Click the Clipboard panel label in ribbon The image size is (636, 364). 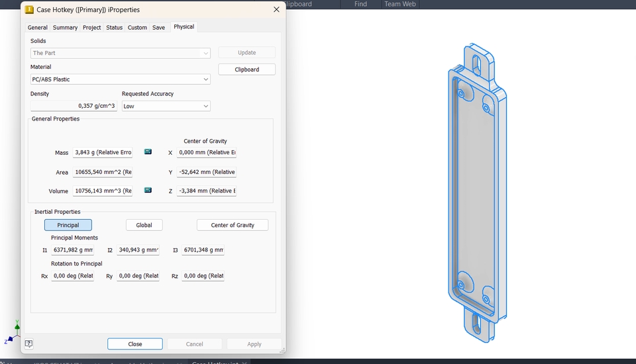(x=299, y=4)
